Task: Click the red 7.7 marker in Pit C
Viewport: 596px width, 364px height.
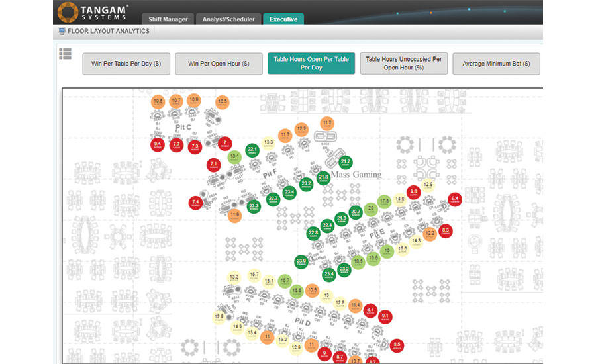Action: click(x=176, y=145)
